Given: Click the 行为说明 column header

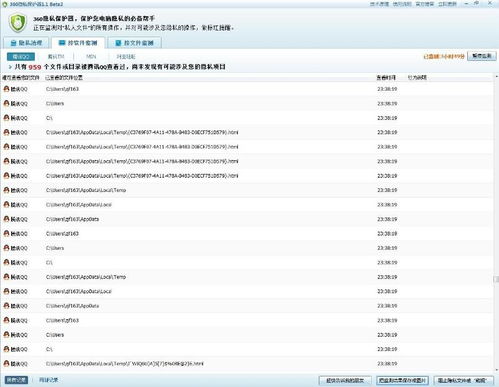Looking at the screenshot, I should (x=417, y=78).
